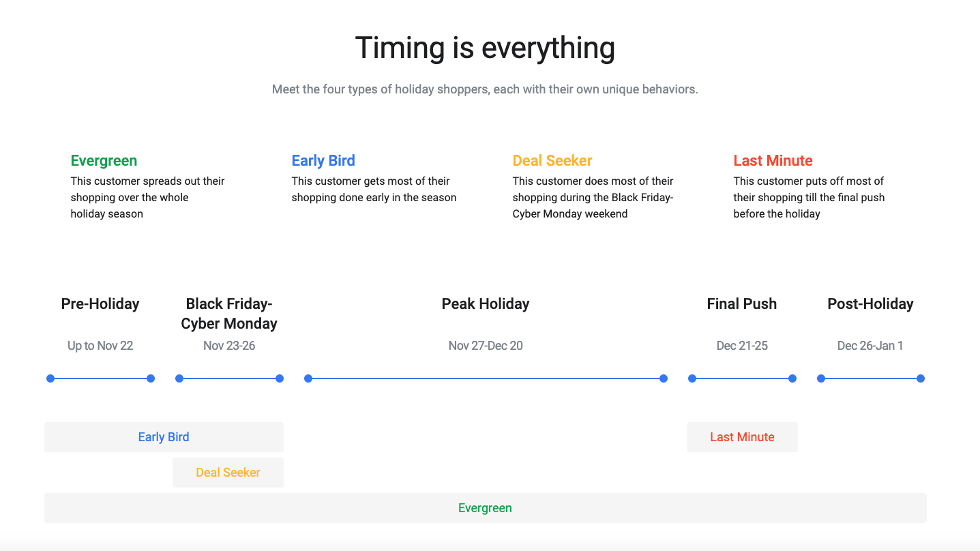Viewport: 980px width, 551px height.
Task: Click the Timing is everything title
Action: [485, 48]
